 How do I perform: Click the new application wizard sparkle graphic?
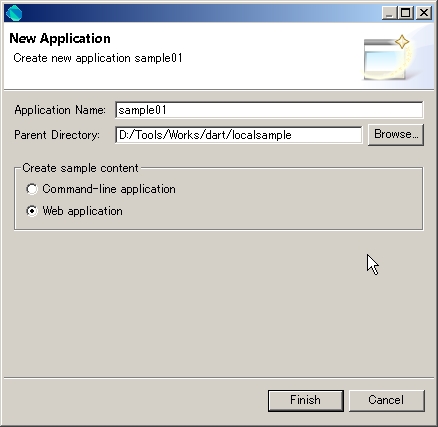coord(388,58)
